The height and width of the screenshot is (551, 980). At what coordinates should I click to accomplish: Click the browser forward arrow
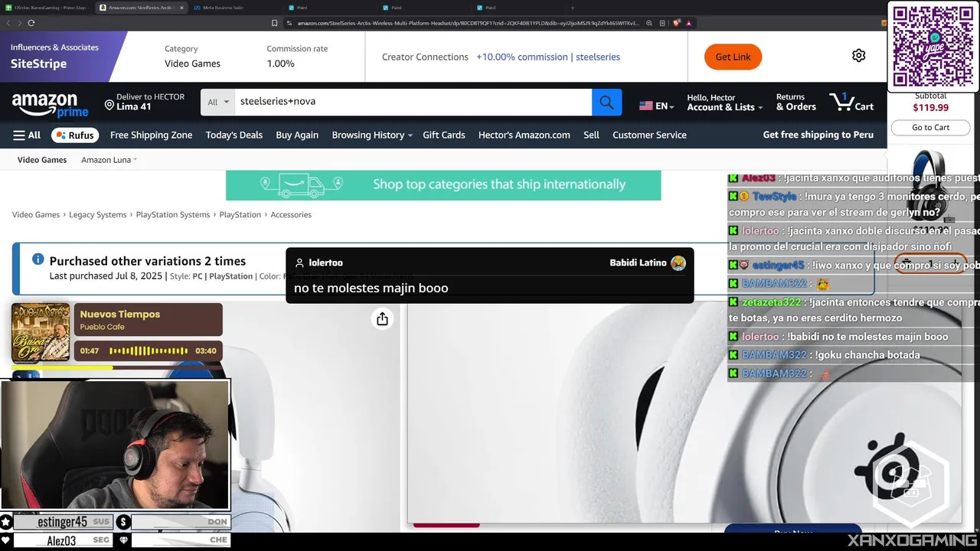point(19,23)
